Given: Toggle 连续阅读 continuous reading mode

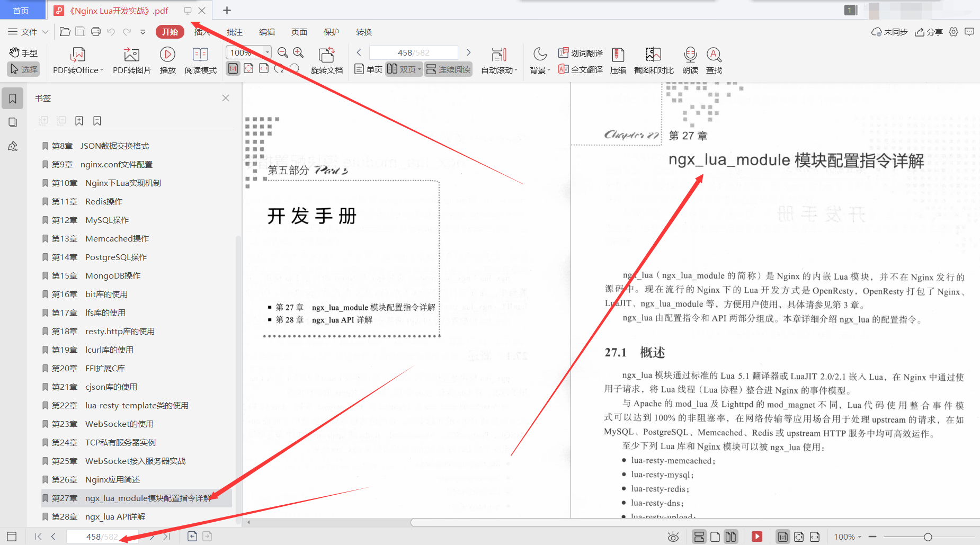Looking at the screenshot, I should (x=448, y=69).
